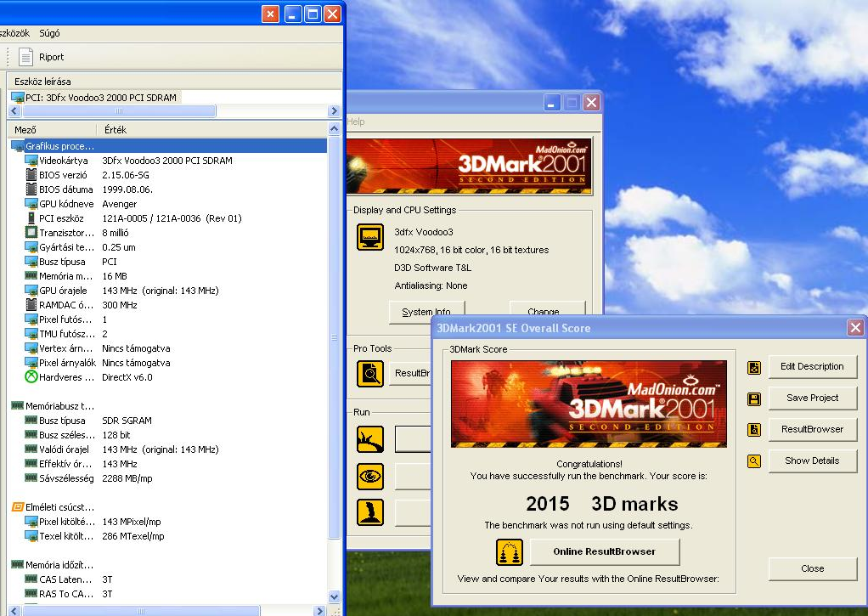
Task: Click the Edit Description button
Action: click(x=813, y=367)
